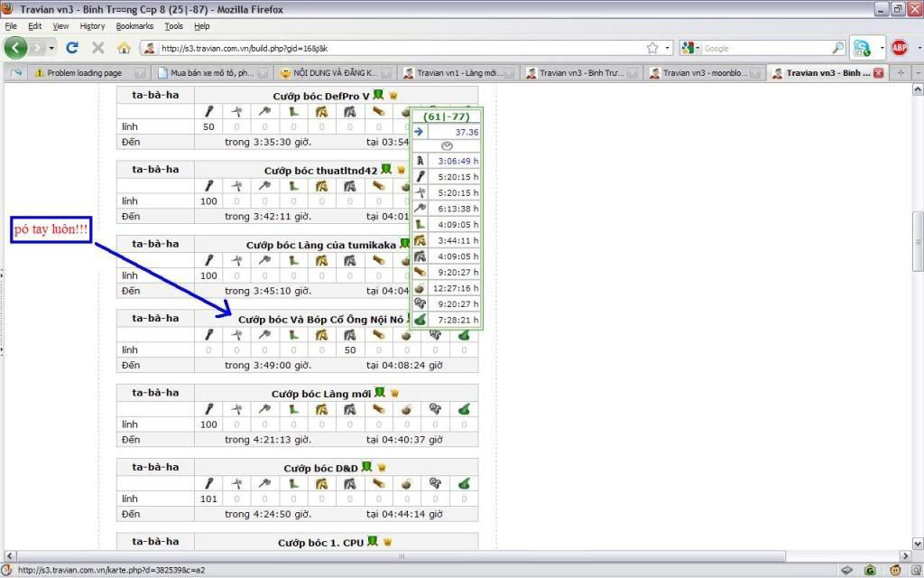Click the green flag icon beside Làng mới
The height and width of the screenshot is (578, 924).
coord(380,392)
